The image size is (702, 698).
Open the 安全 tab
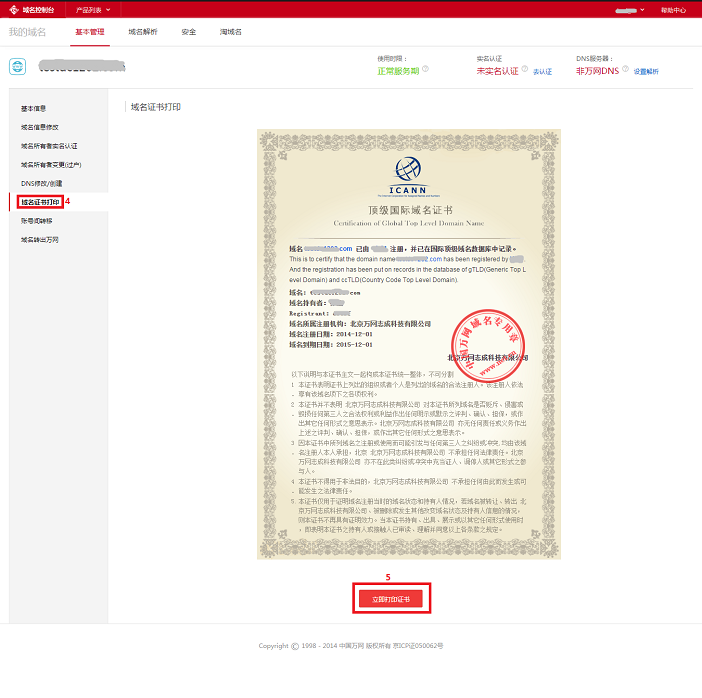[x=188, y=32]
